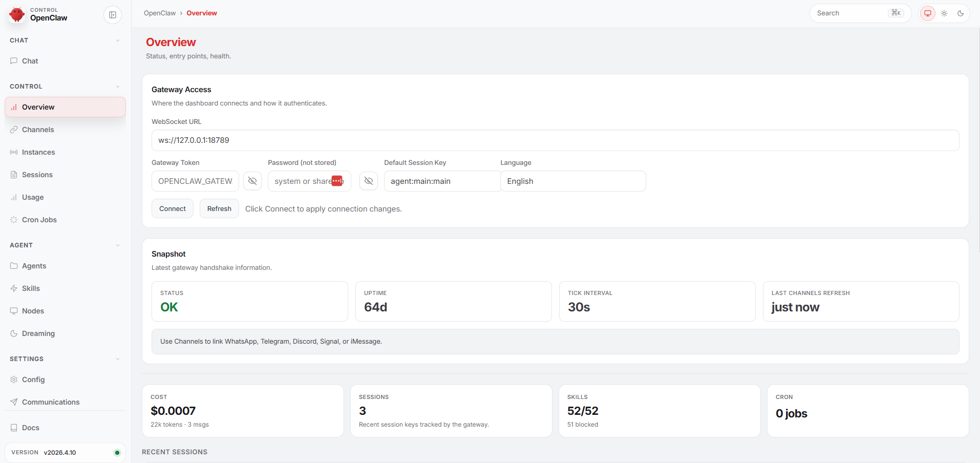Image resolution: width=980 pixels, height=463 pixels.
Task: Click the '22k tokens · 3 msgs' text
Action: (x=180, y=425)
